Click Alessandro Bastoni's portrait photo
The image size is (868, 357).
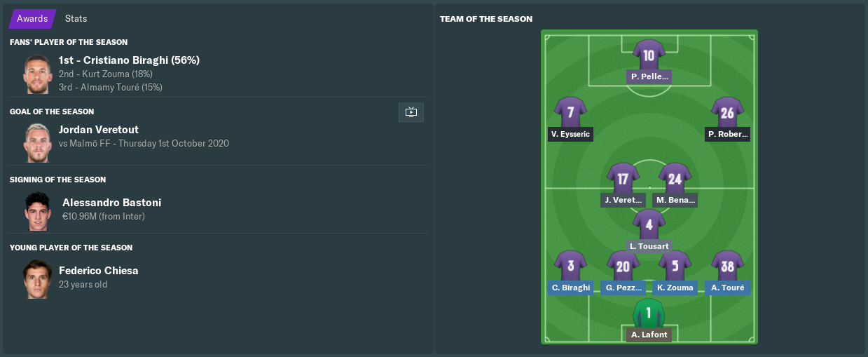[x=37, y=211]
